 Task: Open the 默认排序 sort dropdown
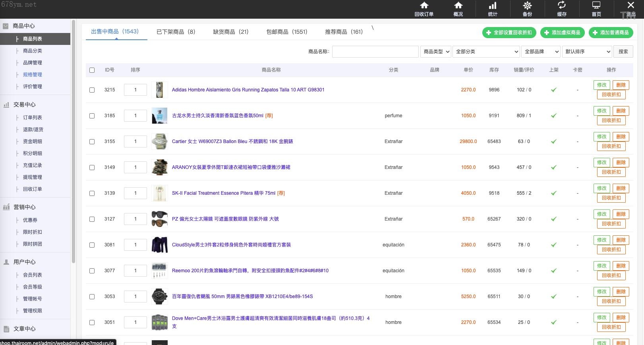(x=587, y=52)
